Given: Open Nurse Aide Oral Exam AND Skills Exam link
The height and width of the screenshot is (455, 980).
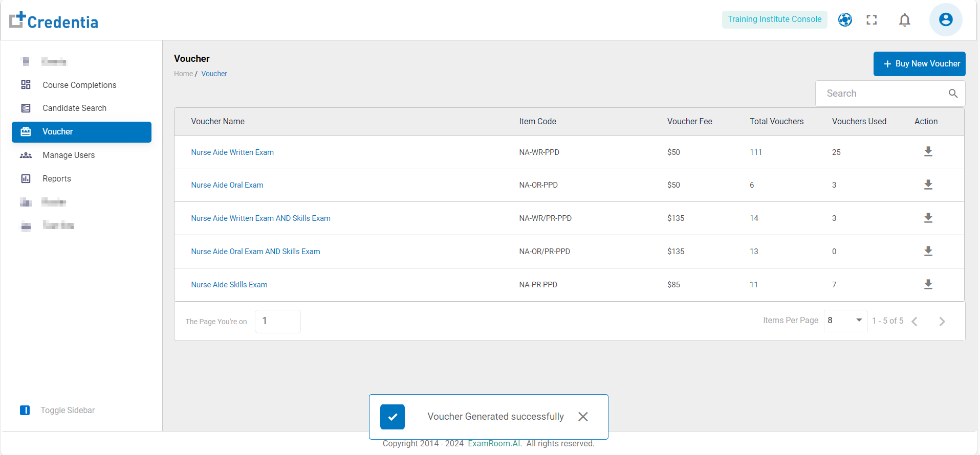Looking at the screenshot, I should (255, 252).
